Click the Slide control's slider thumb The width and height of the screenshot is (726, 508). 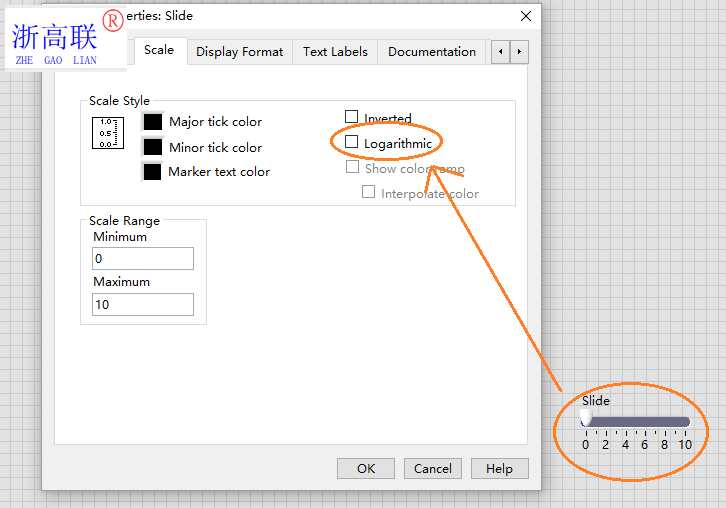click(586, 420)
